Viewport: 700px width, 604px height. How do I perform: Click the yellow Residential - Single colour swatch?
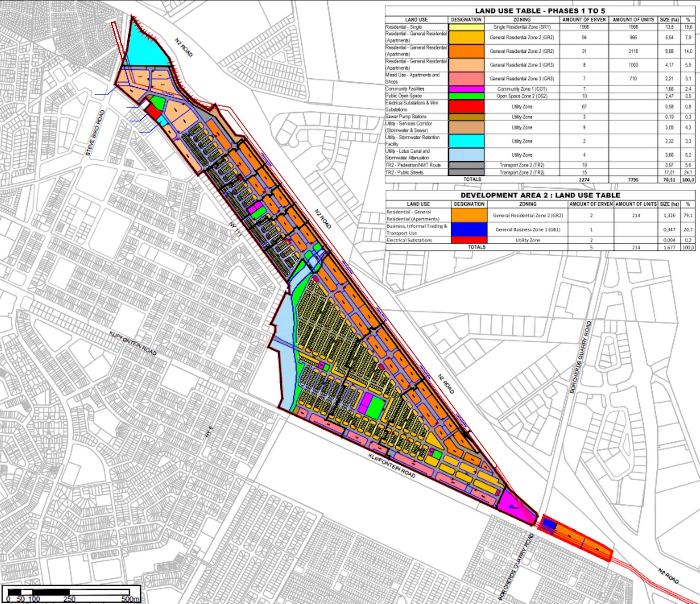coord(466,27)
